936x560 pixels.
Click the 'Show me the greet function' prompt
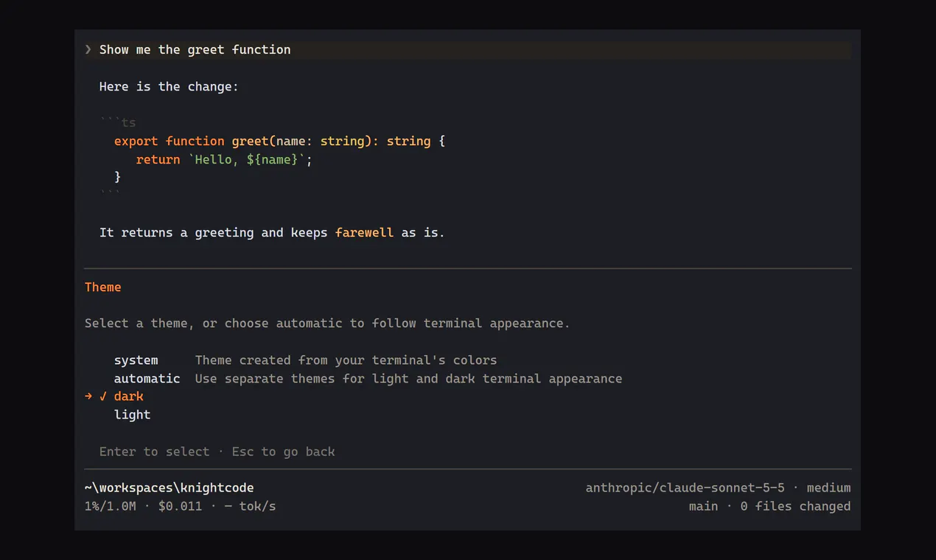195,49
